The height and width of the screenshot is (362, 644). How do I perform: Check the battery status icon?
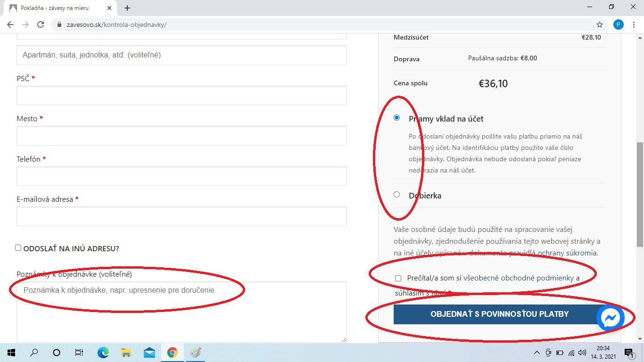[x=560, y=353]
